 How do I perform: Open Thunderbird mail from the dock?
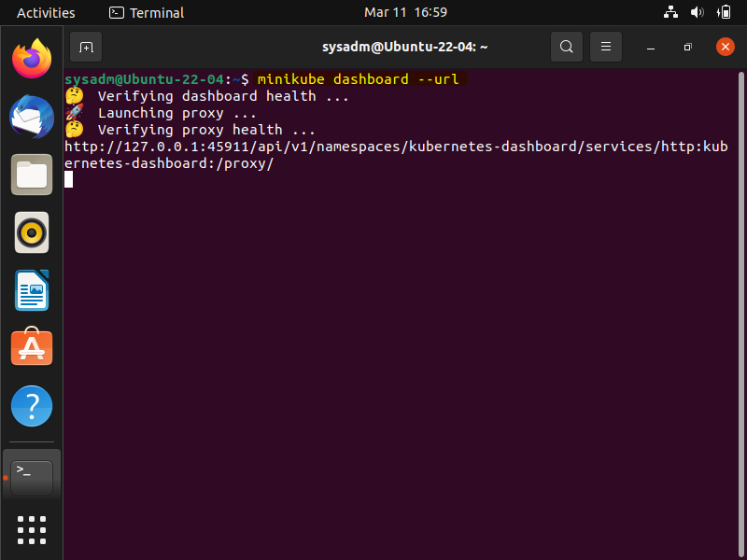[x=32, y=117]
